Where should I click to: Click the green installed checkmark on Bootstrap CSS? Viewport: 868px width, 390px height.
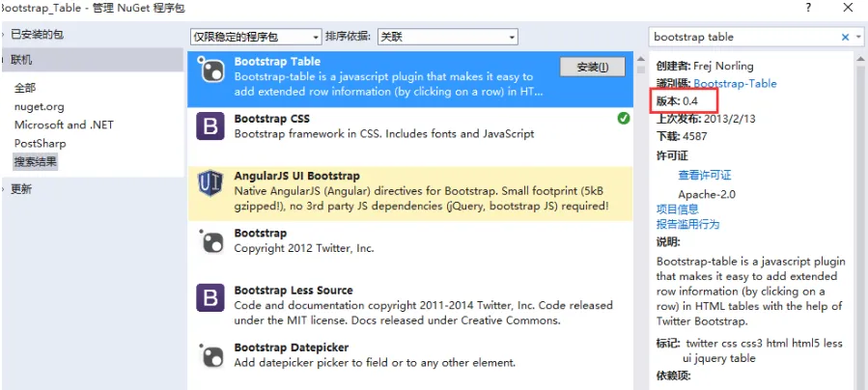pos(624,119)
